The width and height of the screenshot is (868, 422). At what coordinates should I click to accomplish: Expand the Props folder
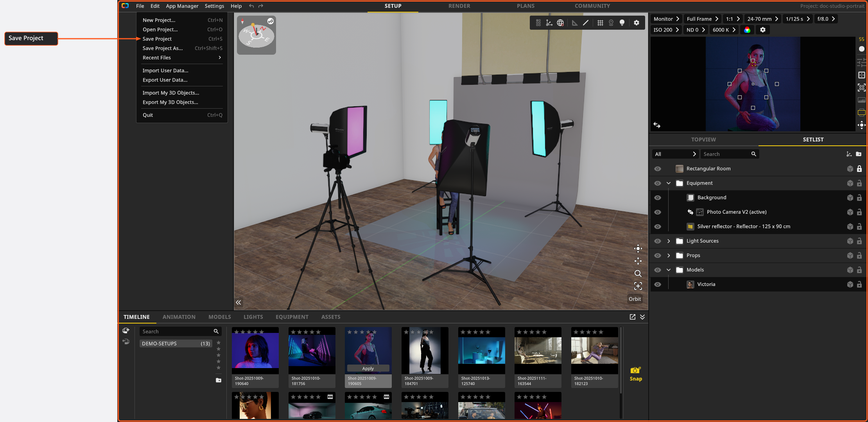pyautogui.click(x=669, y=256)
